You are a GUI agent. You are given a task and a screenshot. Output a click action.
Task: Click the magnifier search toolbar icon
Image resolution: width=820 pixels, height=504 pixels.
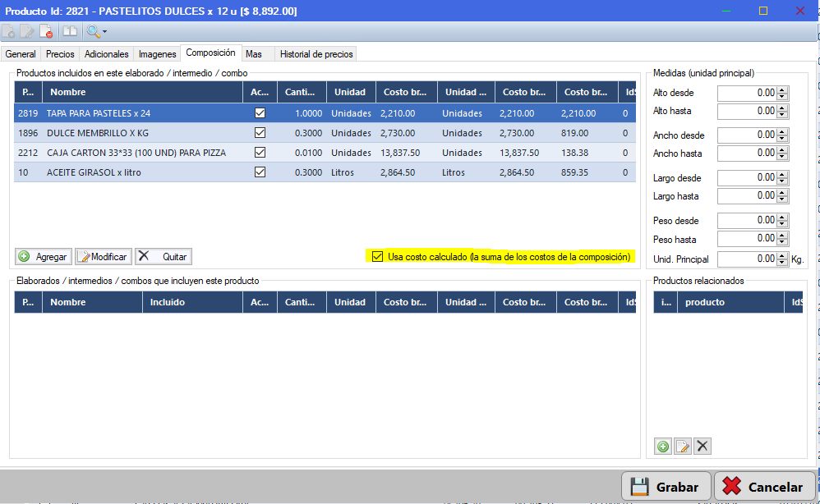click(93, 32)
